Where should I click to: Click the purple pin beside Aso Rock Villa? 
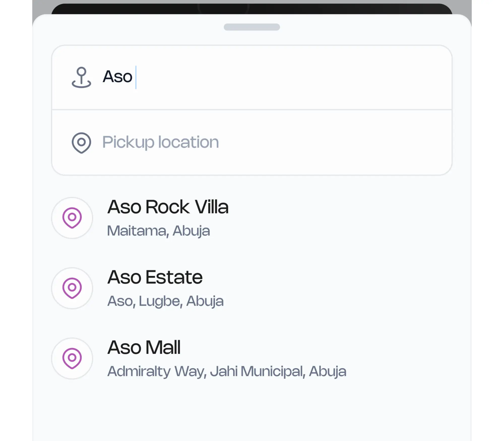click(x=72, y=218)
